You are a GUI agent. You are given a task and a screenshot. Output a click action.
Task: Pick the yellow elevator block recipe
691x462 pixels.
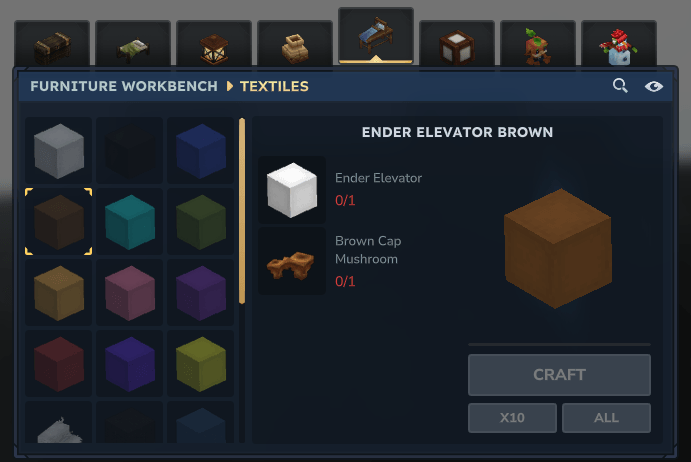coord(201,364)
